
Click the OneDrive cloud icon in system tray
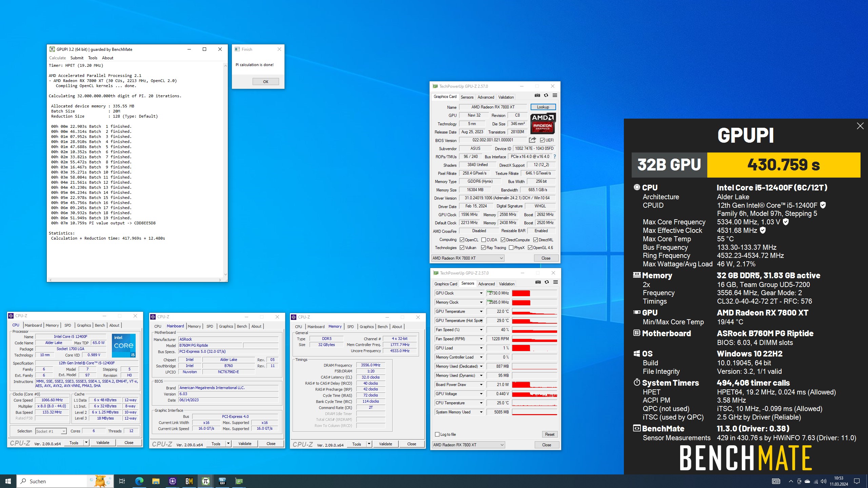coord(807,481)
